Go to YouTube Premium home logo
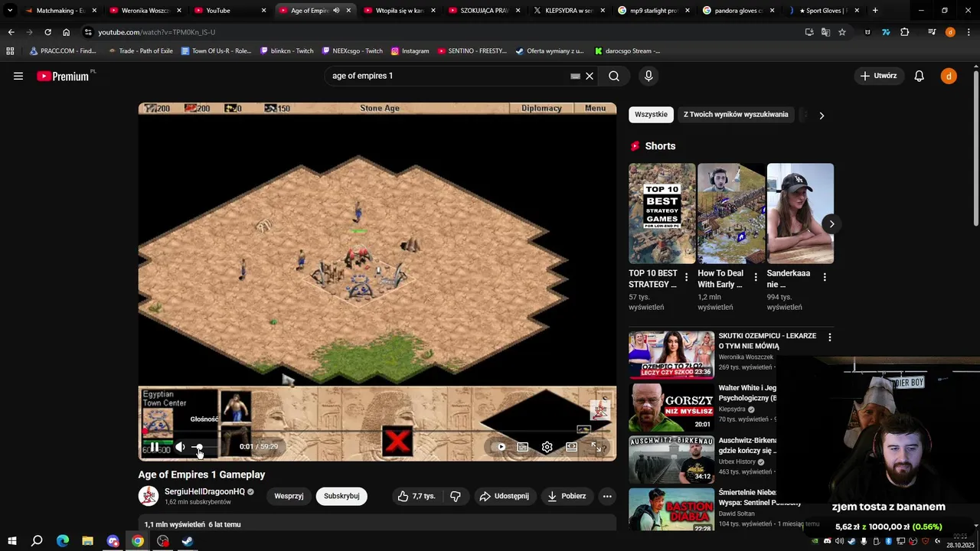 click(63, 76)
